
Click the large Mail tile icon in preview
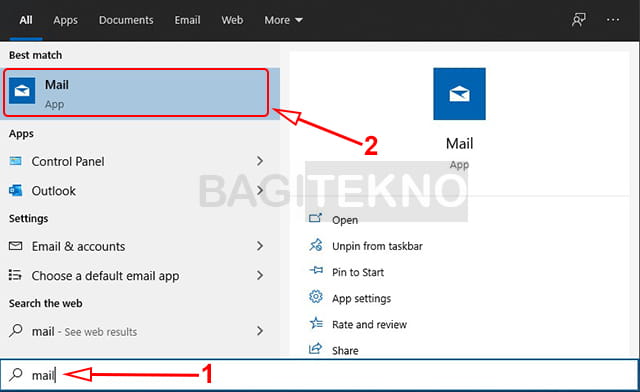459,94
